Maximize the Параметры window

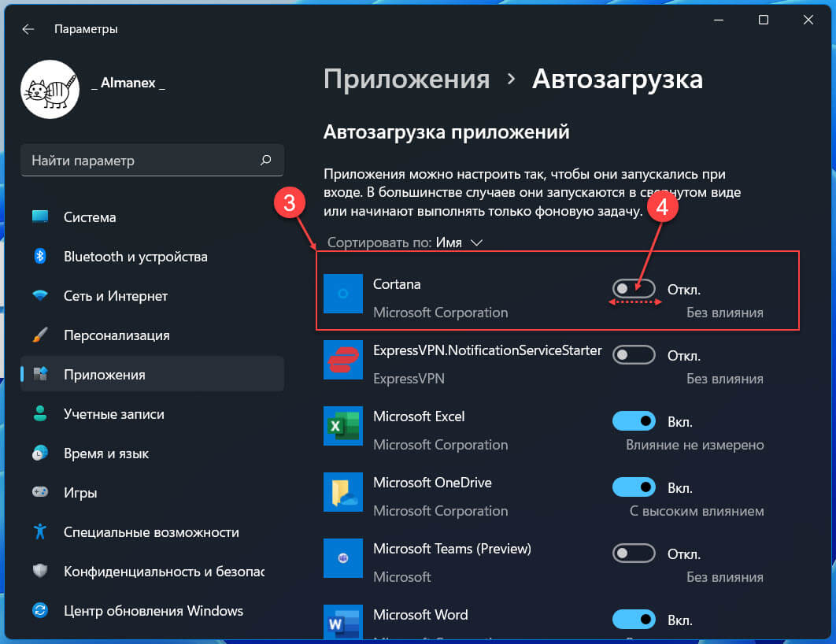[x=764, y=20]
